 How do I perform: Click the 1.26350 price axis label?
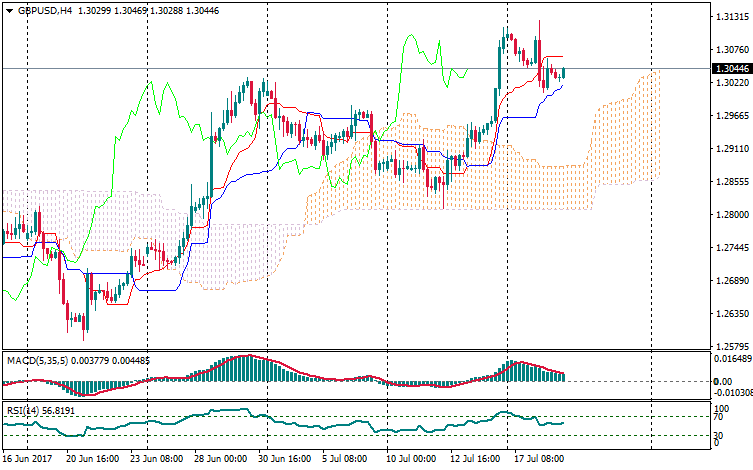tap(731, 313)
